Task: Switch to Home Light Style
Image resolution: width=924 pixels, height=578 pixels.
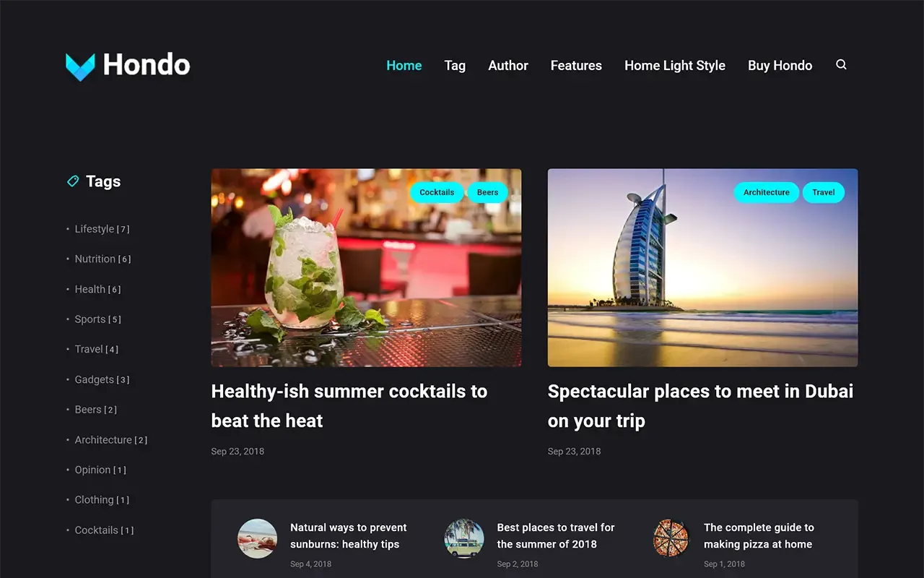Action: point(675,65)
